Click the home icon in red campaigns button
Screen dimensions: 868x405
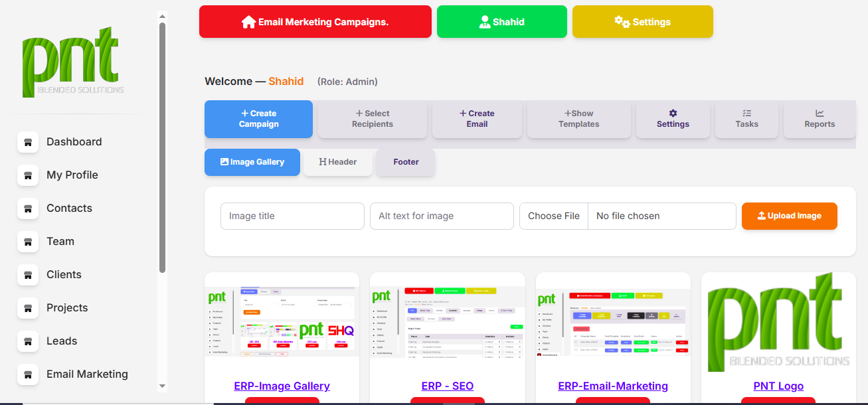pos(249,22)
